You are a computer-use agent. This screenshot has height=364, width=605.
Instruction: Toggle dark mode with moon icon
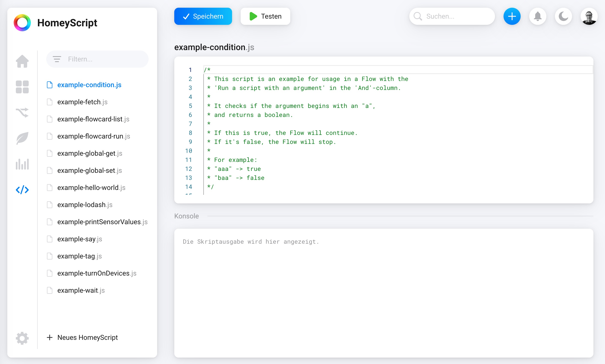click(563, 16)
